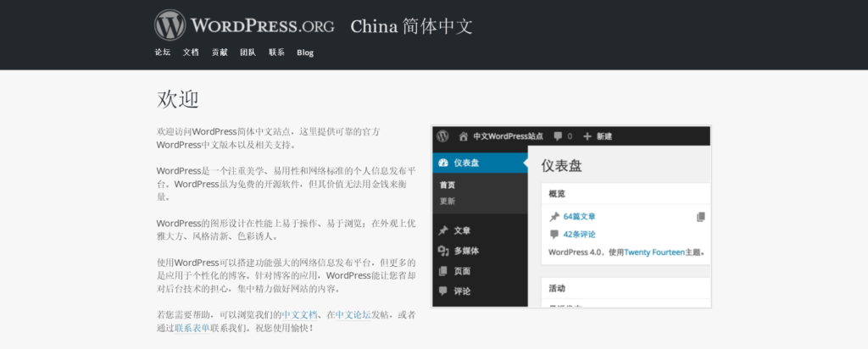
Task: Click the 中文WordPress站点 admin bar text
Action: pyautogui.click(x=509, y=136)
